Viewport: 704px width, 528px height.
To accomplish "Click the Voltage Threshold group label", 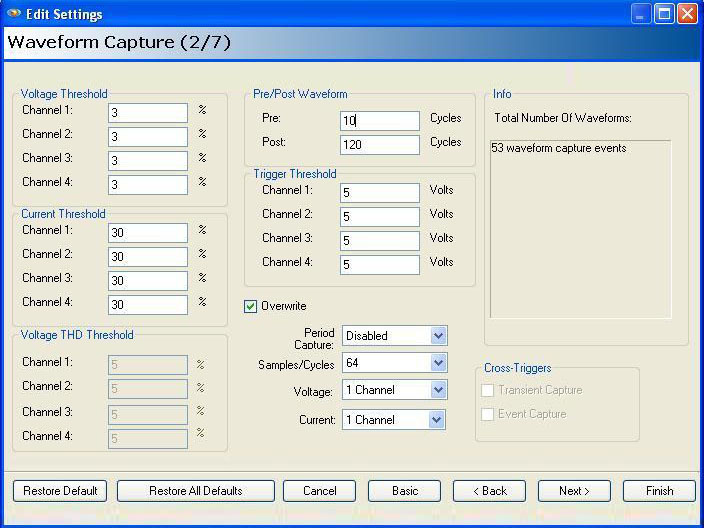I will pos(64,94).
